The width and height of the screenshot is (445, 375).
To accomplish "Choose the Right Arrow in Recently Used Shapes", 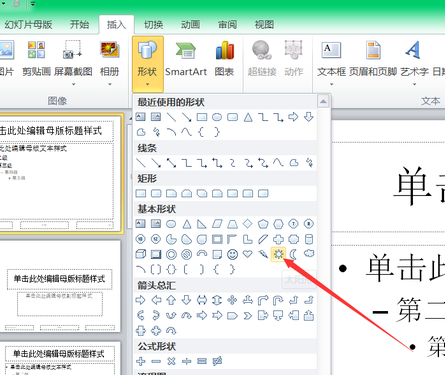I will [293, 117].
